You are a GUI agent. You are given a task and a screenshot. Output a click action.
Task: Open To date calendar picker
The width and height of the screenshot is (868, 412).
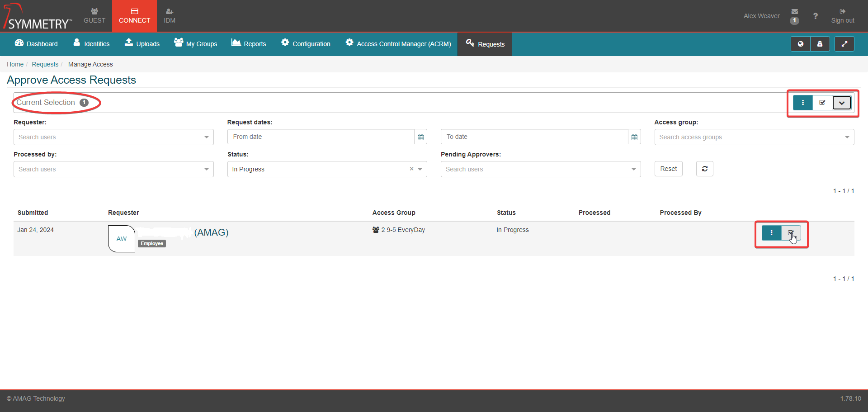(634, 137)
